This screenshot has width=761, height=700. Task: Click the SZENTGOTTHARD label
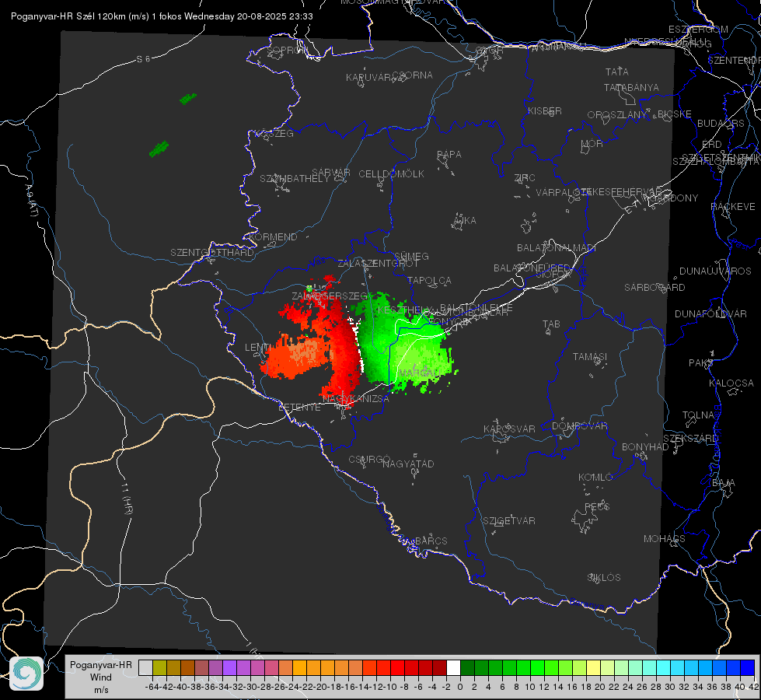pos(212,253)
